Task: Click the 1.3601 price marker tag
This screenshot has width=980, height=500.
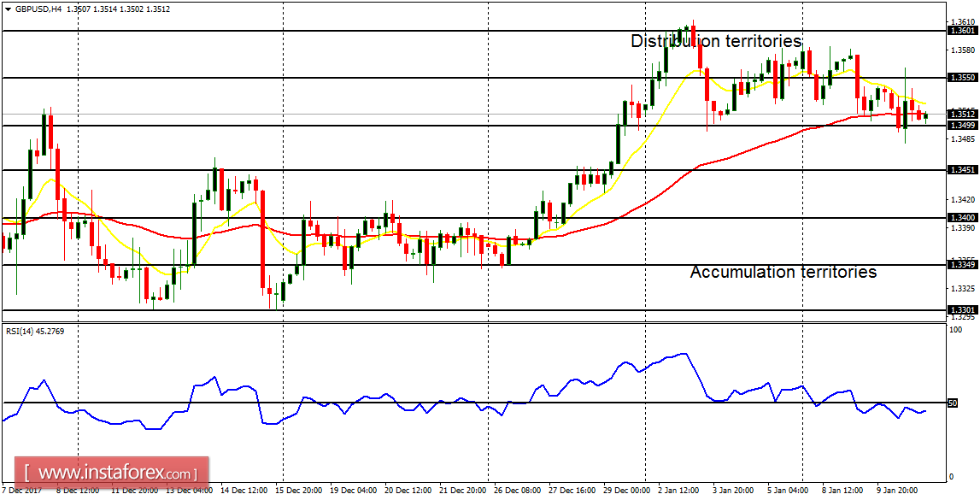Action: coord(961,30)
